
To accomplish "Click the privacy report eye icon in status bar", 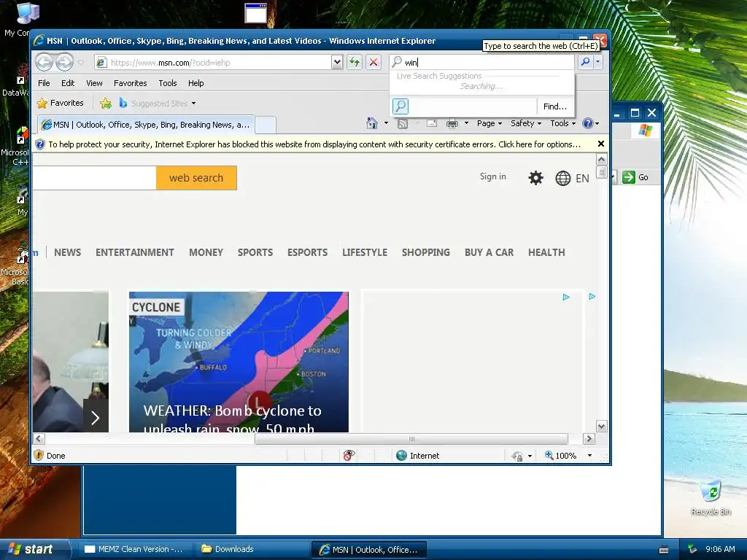I will 349,456.
